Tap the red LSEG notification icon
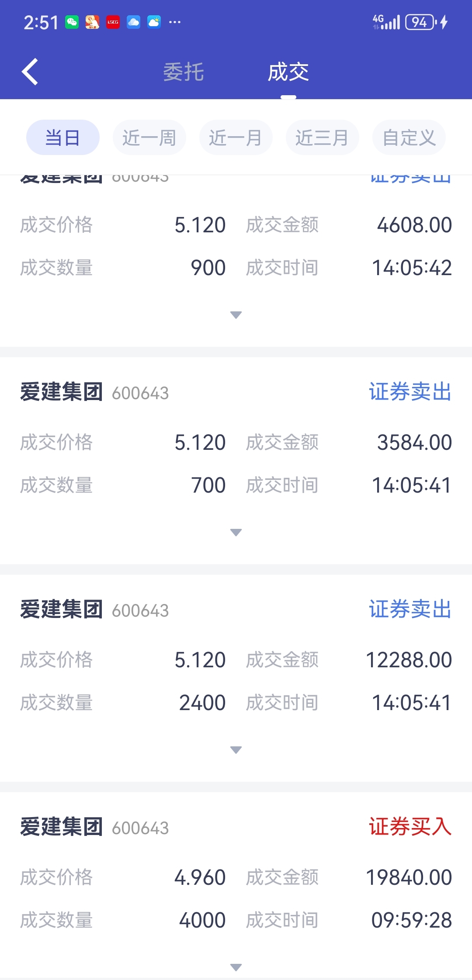Image resolution: width=472 pixels, height=980 pixels. tap(113, 22)
